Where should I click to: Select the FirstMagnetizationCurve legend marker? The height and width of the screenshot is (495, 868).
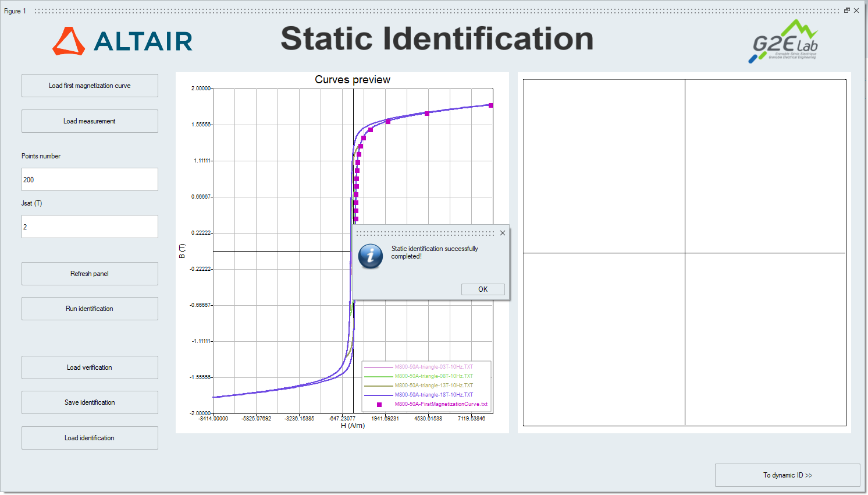click(x=379, y=404)
